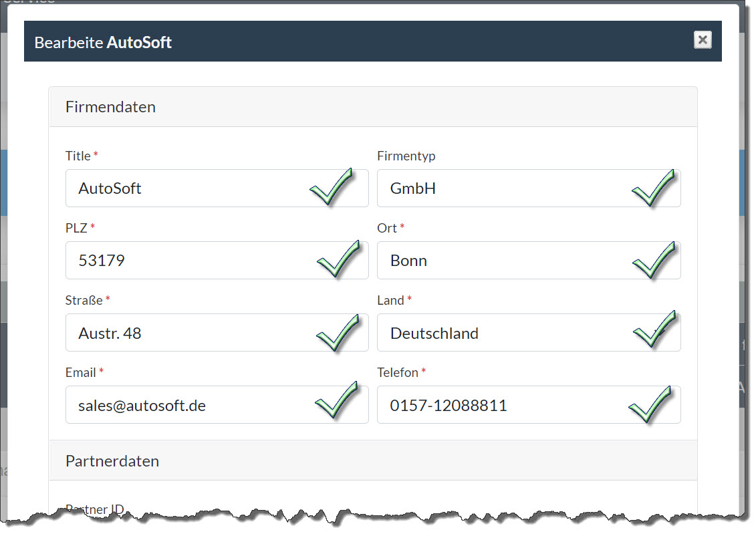Image resolution: width=756 pixels, height=538 pixels.
Task: Click the checkmark beside GmbH
Action: 653,188
